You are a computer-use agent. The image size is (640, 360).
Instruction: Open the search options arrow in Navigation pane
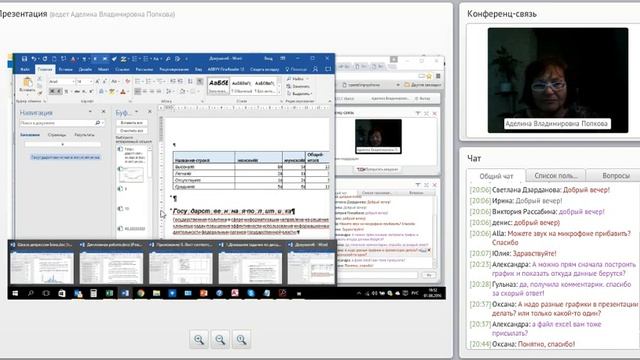point(102,123)
